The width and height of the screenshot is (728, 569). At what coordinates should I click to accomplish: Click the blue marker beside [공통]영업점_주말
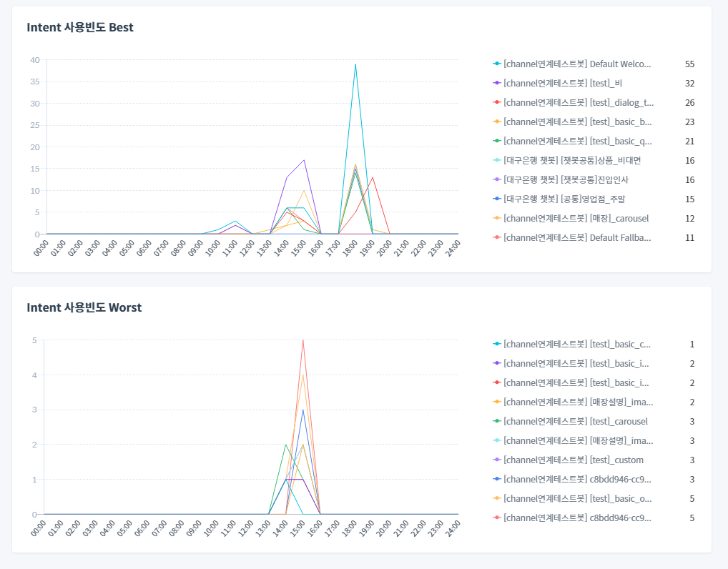(x=497, y=199)
